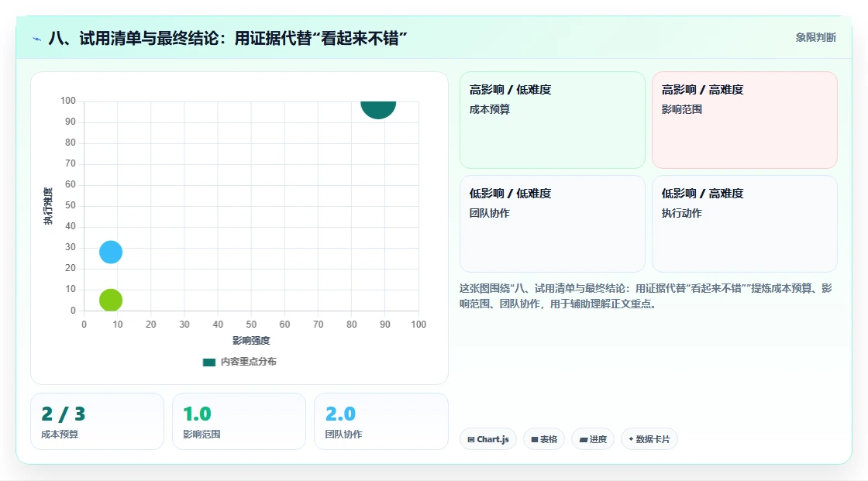Open the 1.0 影响范围 stat card
Screen dimensions: 868x481
239,421
